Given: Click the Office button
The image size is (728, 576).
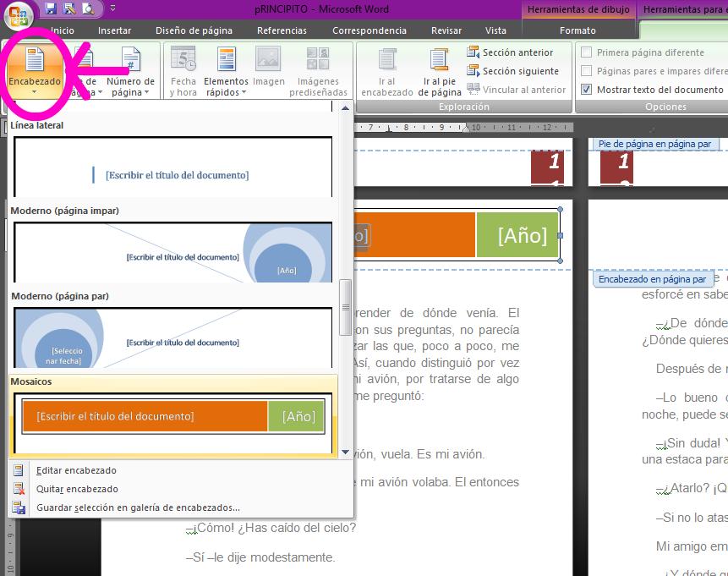Looking at the screenshot, I should tap(19, 14).
